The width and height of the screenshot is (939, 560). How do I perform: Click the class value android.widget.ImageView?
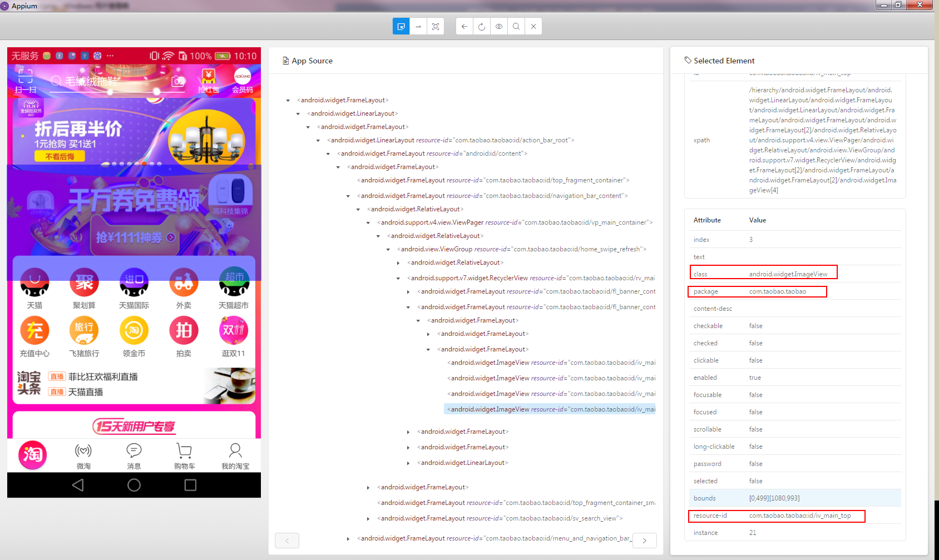tap(788, 274)
